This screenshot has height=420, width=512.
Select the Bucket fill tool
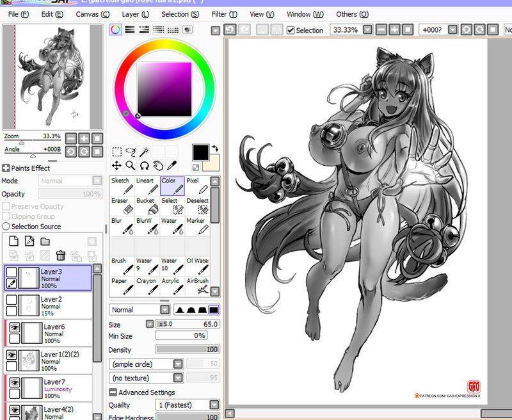pyautogui.click(x=147, y=206)
